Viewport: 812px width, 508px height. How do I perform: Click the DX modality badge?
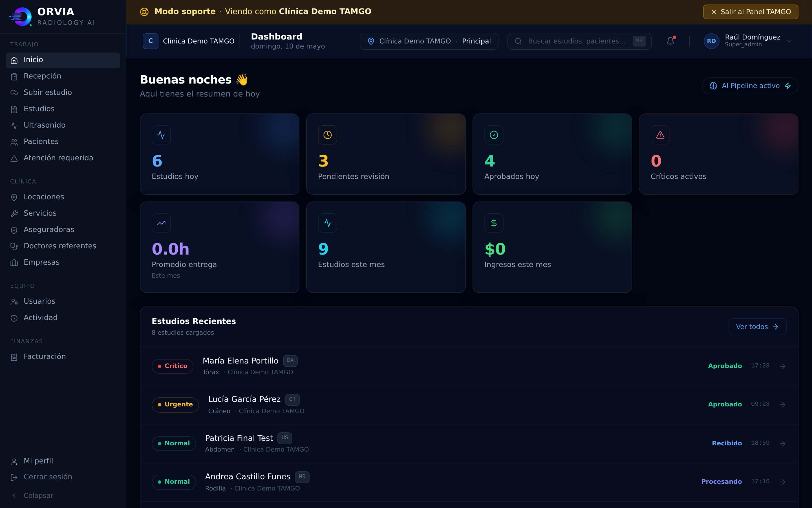click(x=290, y=360)
